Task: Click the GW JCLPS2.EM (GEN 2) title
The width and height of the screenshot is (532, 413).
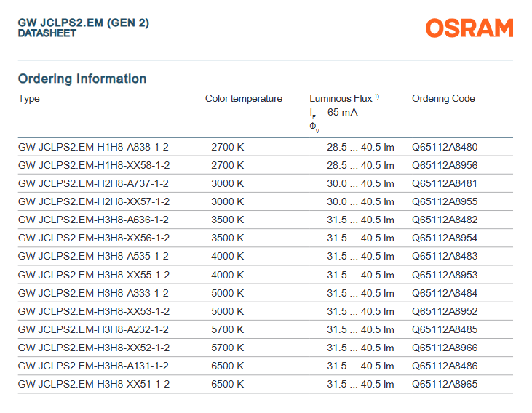Action: pos(84,23)
